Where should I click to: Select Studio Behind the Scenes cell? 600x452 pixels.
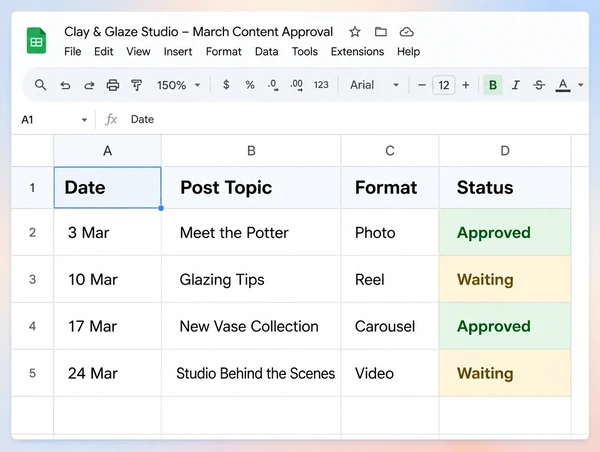251,373
